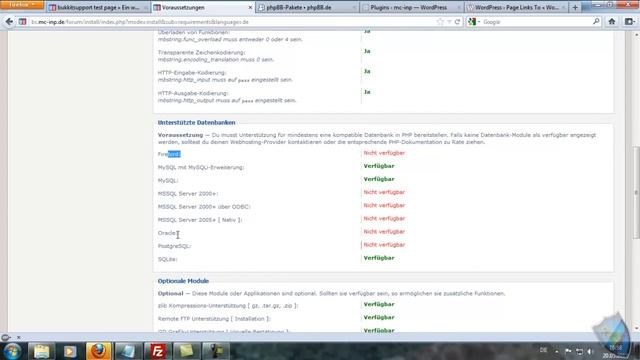
Task: Close the add-on bar with the x
Action: pyautogui.click(x=18, y=337)
